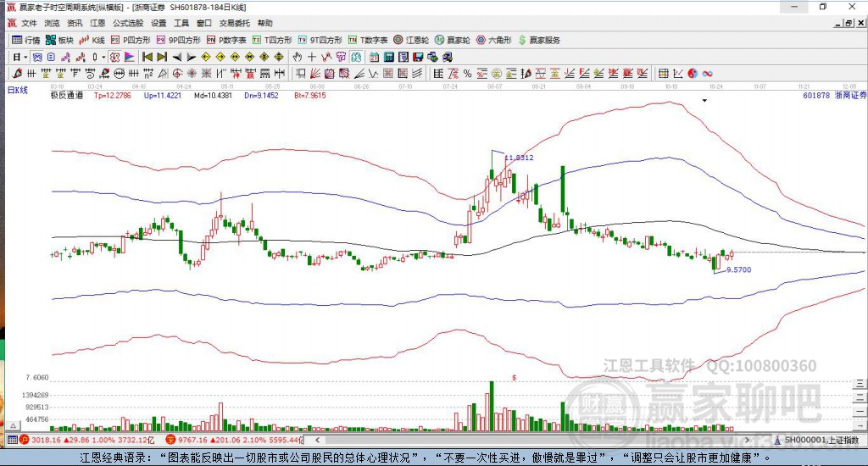Click the 日K线 chart label
The width and height of the screenshot is (868, 466).
[x=17, y=90]
